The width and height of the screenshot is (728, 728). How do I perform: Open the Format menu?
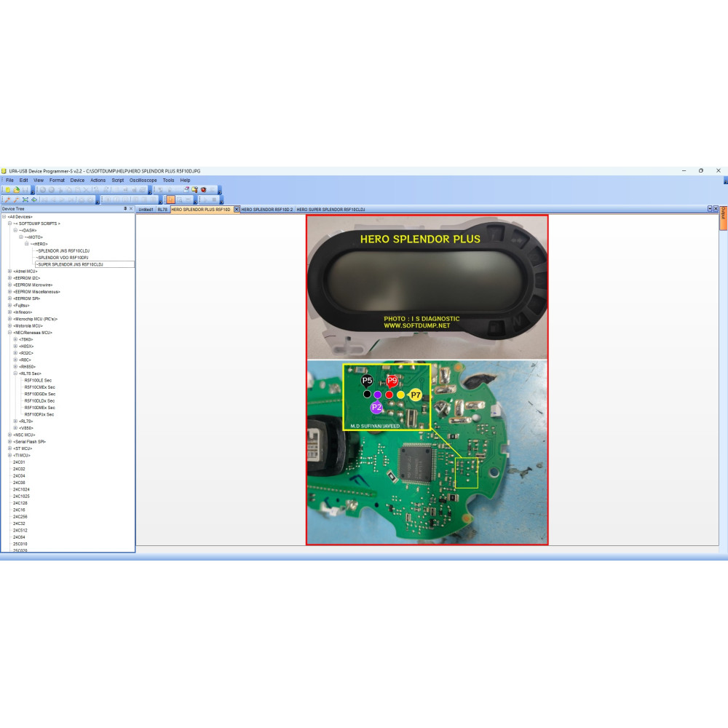57,180
